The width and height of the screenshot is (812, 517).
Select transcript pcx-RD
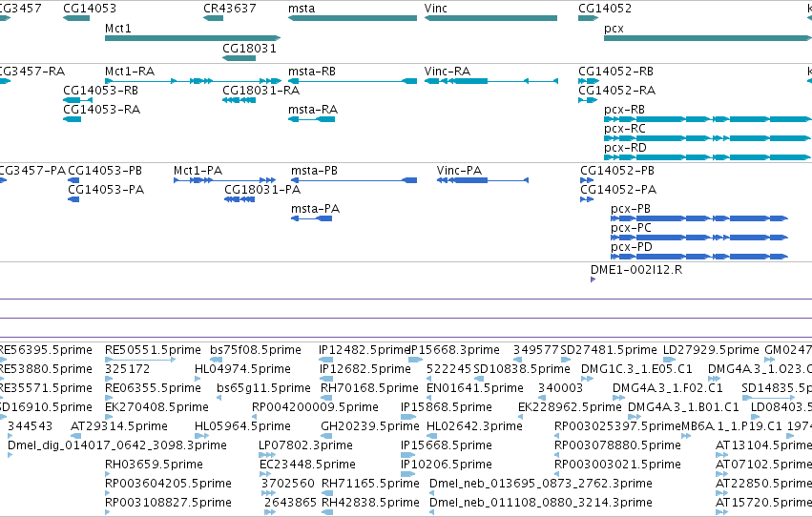tap(707, 157)
